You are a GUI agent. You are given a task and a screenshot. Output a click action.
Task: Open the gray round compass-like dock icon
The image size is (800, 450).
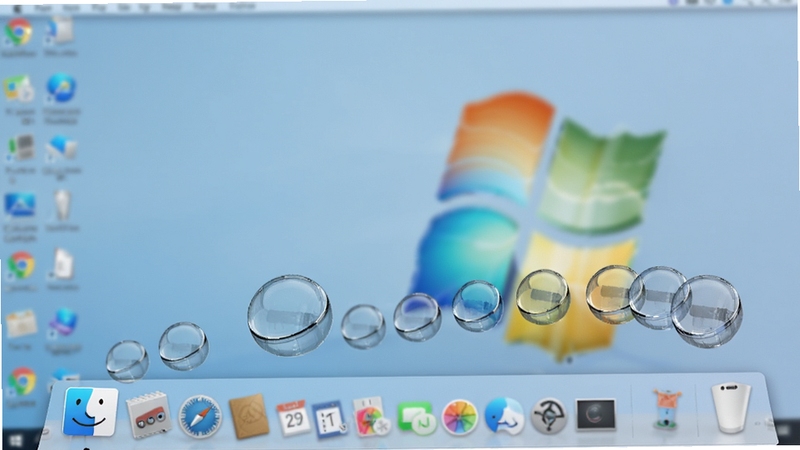(548, 416)
